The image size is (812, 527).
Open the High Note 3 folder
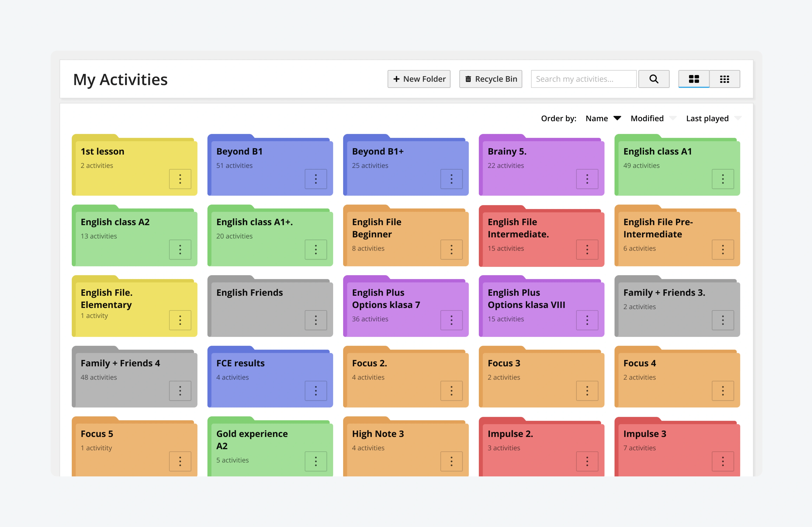pyautogui.click(x=406, y=446)
